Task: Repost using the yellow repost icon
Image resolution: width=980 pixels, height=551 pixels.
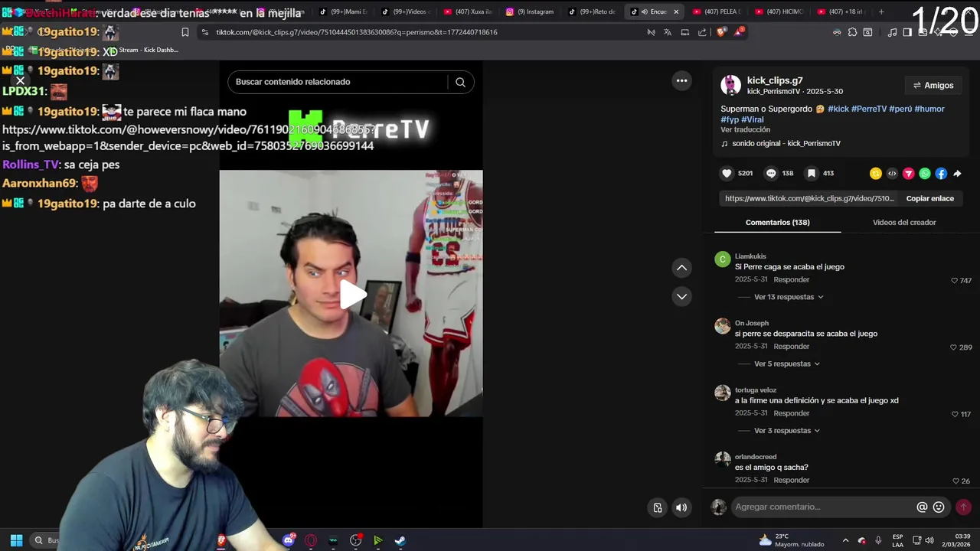Action: [876, 174]
